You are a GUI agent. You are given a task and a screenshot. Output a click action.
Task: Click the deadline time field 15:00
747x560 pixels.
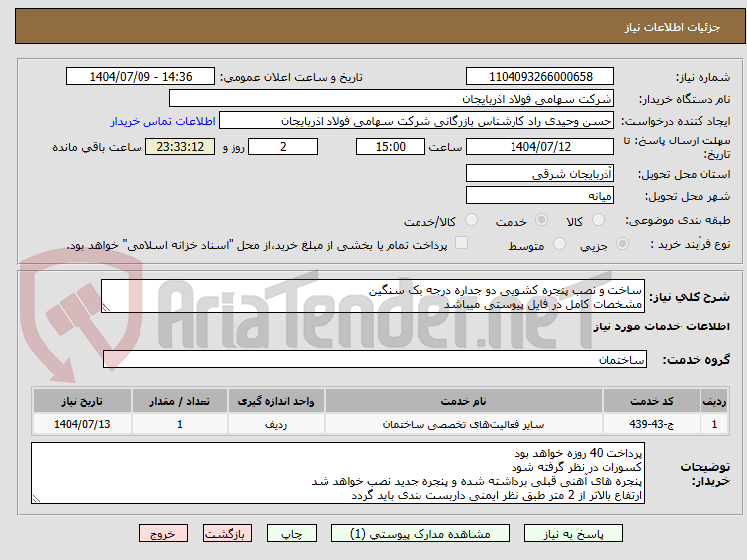point(391,146)
